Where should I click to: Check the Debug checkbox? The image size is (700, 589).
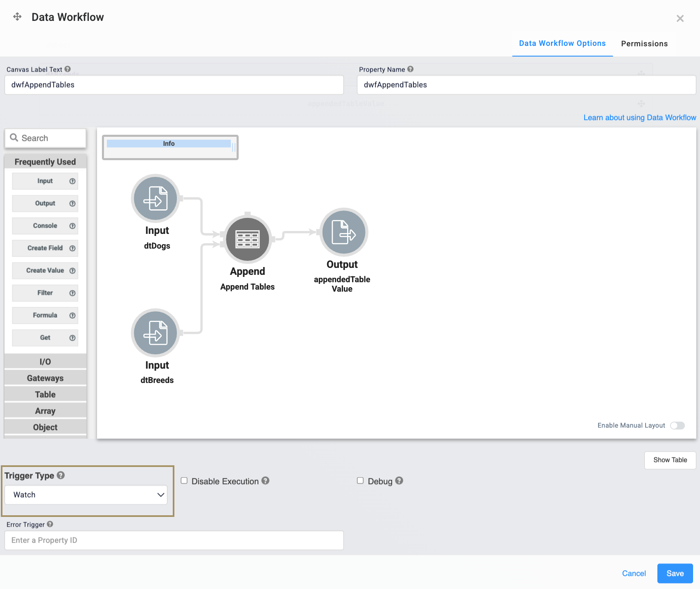pos(360,481)
